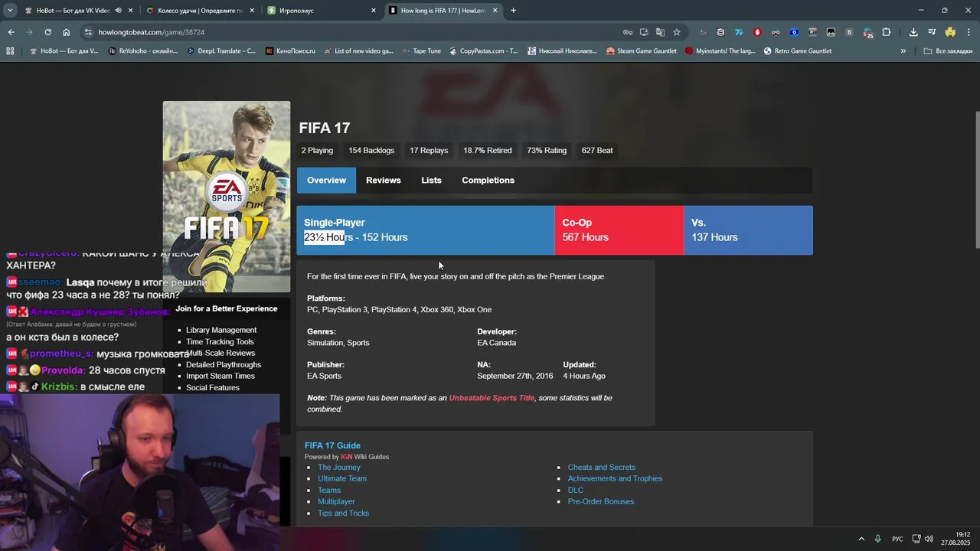980x551 pixels.
Task: Show browser downloads
Action: coord(913,32)
